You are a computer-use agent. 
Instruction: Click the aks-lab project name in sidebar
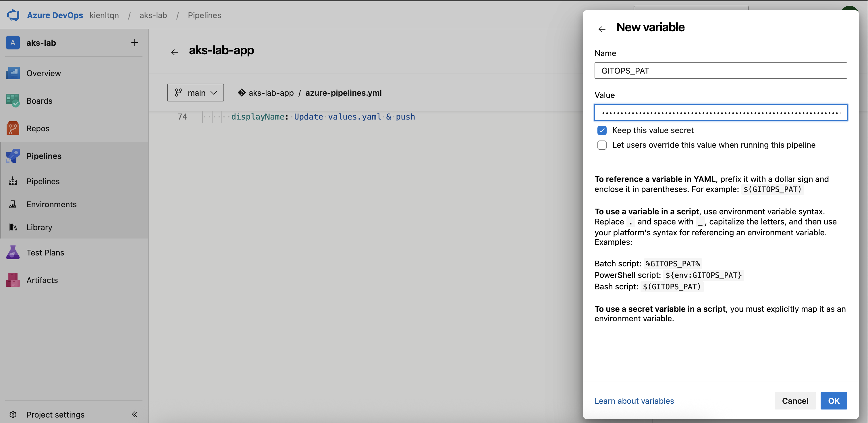coord(41,43)
